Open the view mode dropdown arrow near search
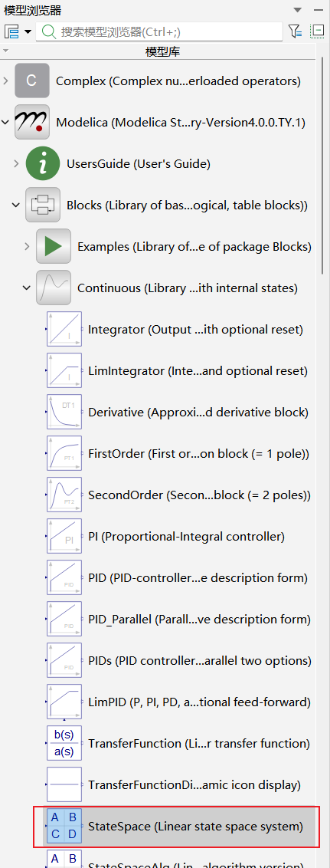The height and width of the screenshot is (868, 330). [x=28, y=31]
